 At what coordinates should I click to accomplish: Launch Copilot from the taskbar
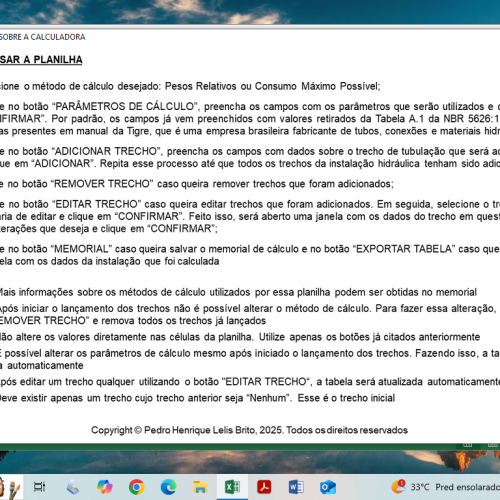[x=105, y=487]
